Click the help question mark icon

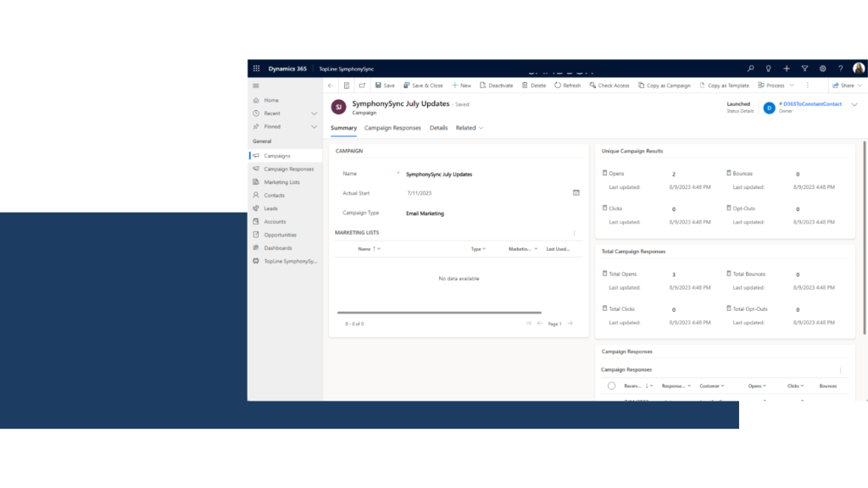840,69
